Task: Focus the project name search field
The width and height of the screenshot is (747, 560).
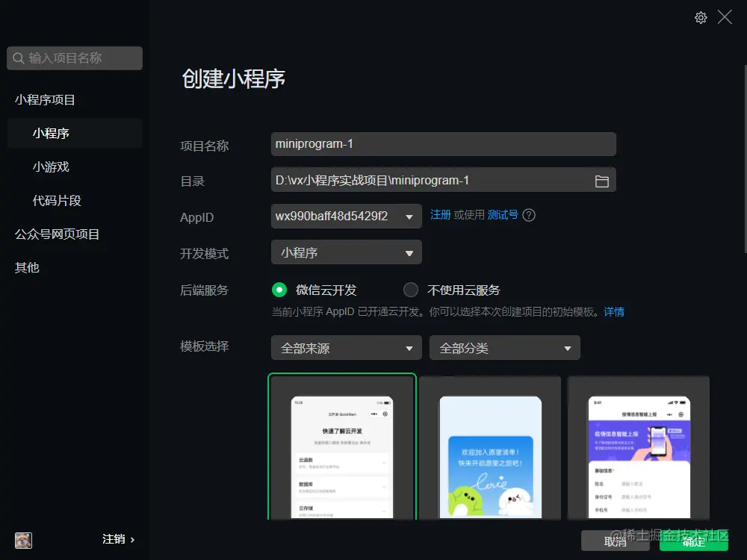Action: pos(75,58)
